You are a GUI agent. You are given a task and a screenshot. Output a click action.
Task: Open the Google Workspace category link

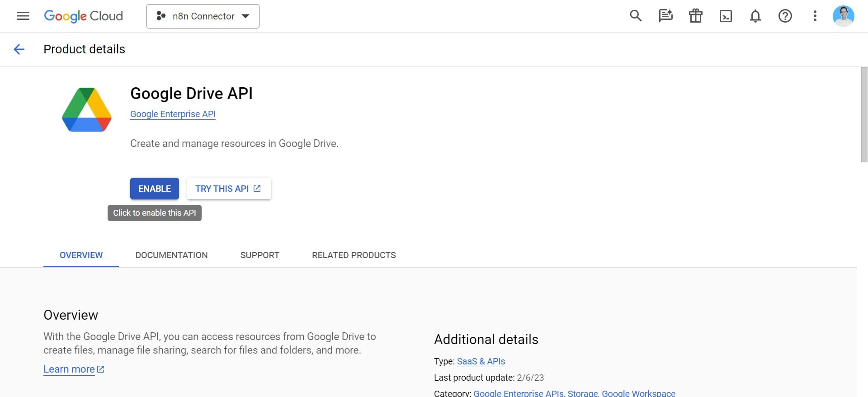point(638,393)
